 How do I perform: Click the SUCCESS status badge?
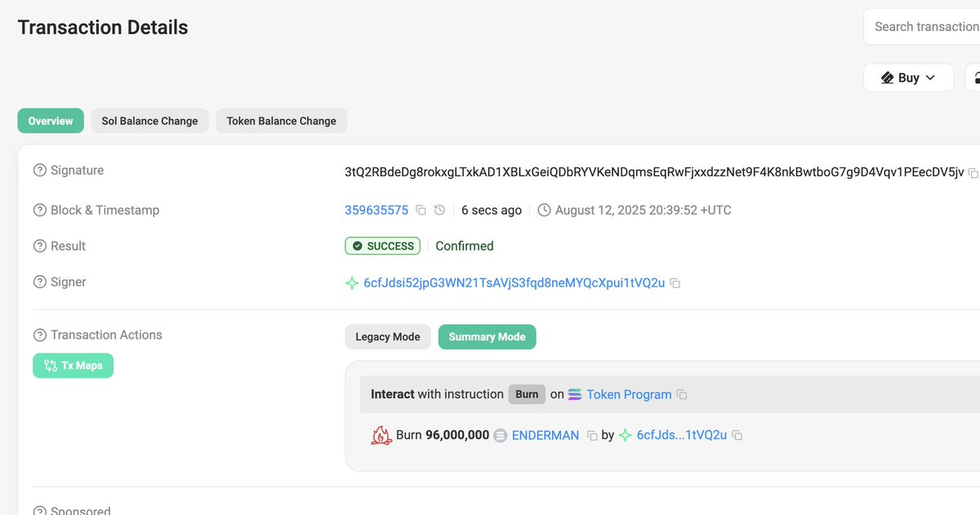(x=383, y=246)
